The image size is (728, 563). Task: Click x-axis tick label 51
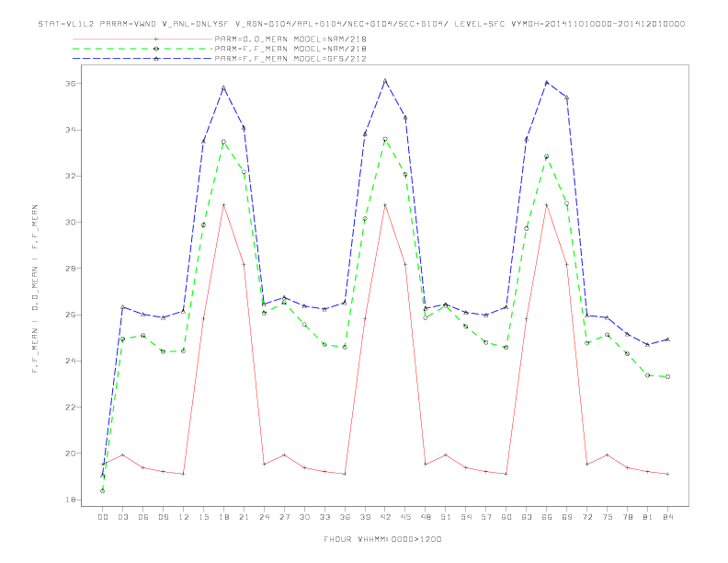446,517
